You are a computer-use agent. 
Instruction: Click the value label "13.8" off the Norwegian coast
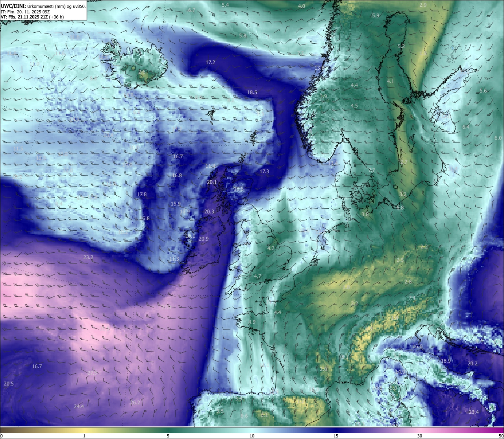click(319, 68)
